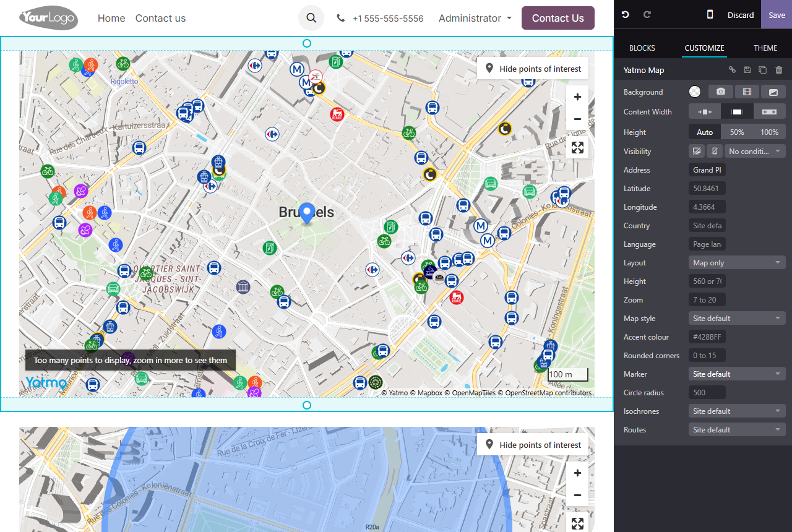Toggle hide on desktop visibility
The height and width of the screenshot is (532, 792).
click(x=697, y=151)
